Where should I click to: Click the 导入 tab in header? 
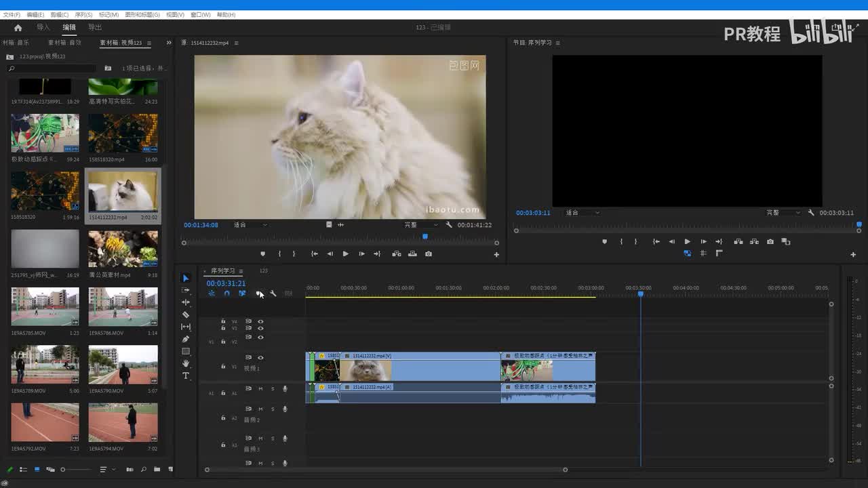(43, 28)
